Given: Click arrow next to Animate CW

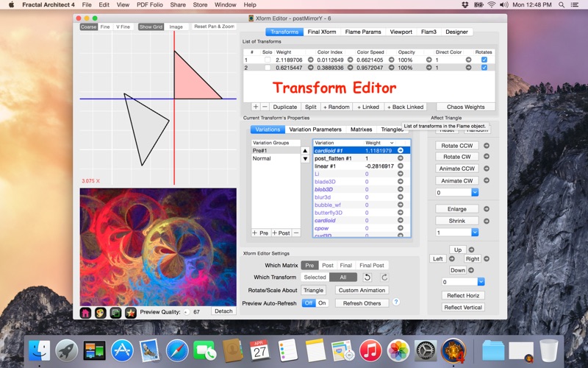Looking at the screenshot, I should (x=487, y=180).
